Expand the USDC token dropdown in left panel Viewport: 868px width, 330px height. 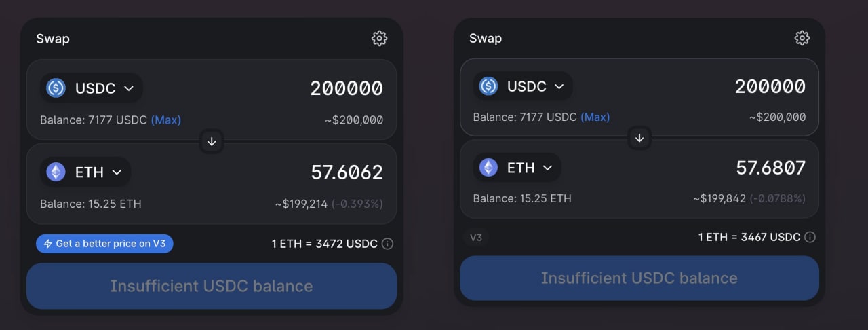click(92, 88)
